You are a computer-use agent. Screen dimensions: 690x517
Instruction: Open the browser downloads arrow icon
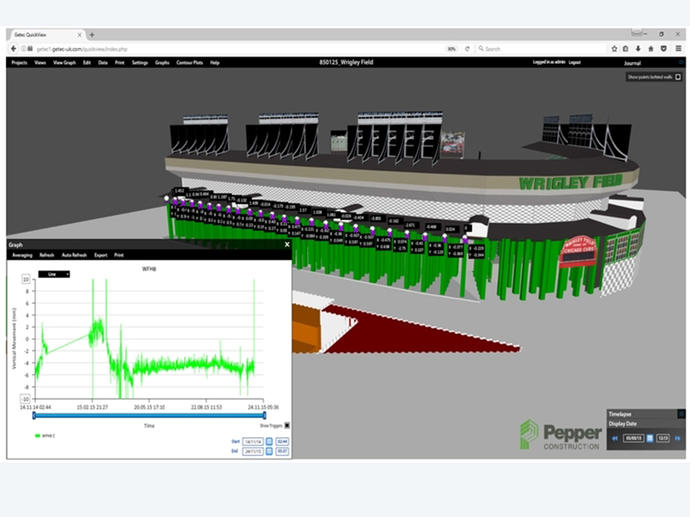click(x=638, y=49)
